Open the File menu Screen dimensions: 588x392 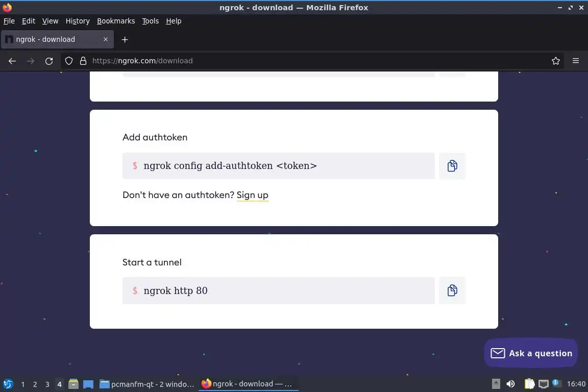point(9,21)
